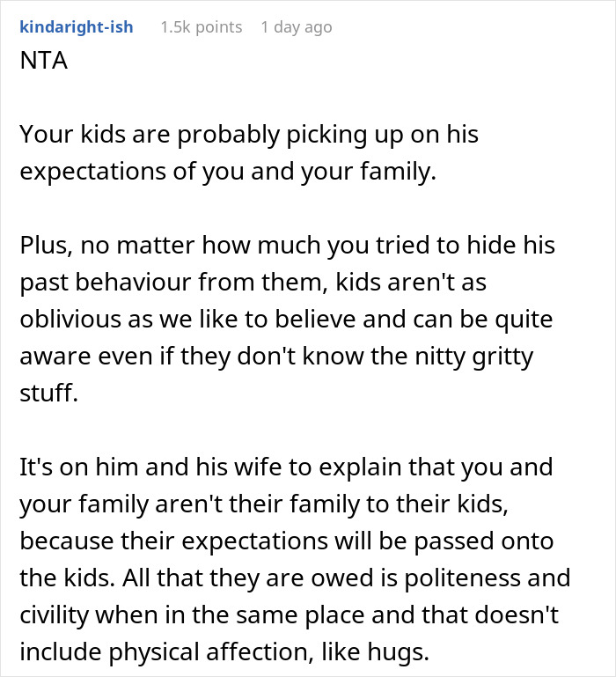The height and width of the screenshot is (677, 616).
Task: Click the NTA verdict text
Action: point(44,61)
